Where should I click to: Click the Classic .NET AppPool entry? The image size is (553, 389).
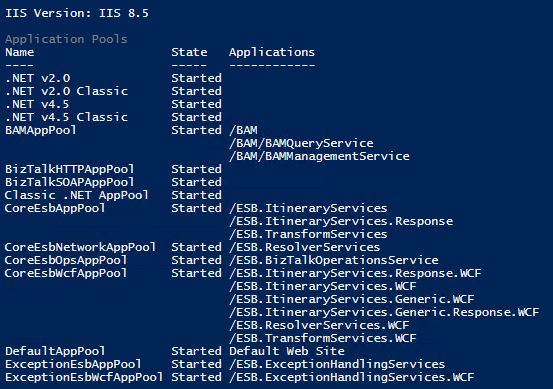pos(77,195)
